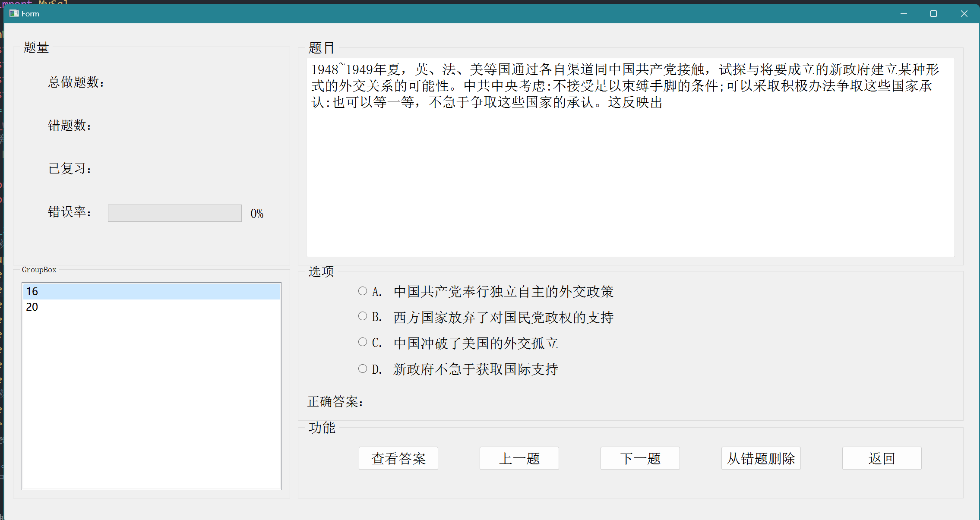Viewport: 980px width, 520px height.
Task: Maximize the Form window
Action: pos(933,13)
